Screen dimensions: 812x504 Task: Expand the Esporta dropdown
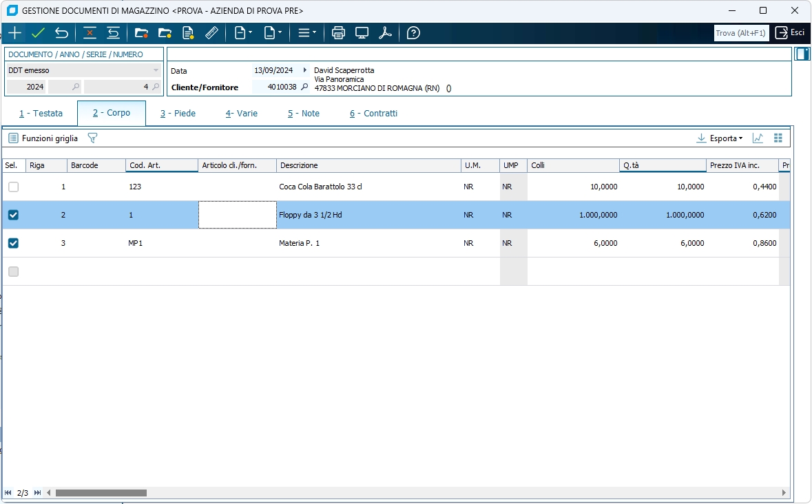(x=720, y=138)
